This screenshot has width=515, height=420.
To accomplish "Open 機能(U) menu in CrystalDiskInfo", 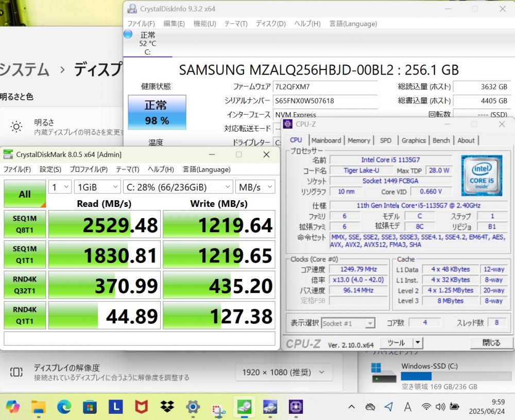I will pos(204,24).
